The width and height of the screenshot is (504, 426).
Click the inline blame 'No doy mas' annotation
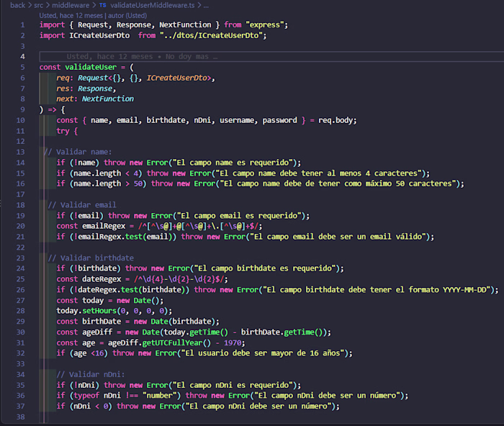[x=142, y=57]
